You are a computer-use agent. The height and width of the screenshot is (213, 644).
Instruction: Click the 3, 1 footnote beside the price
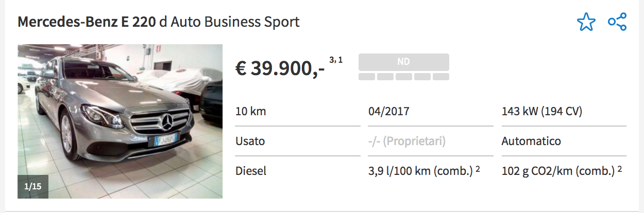[x=336, y=60]
